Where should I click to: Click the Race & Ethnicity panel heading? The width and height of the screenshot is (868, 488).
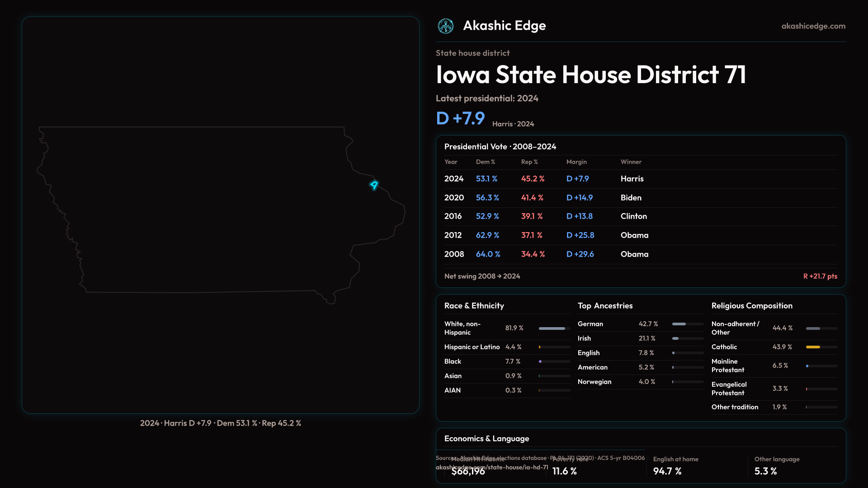474,306
